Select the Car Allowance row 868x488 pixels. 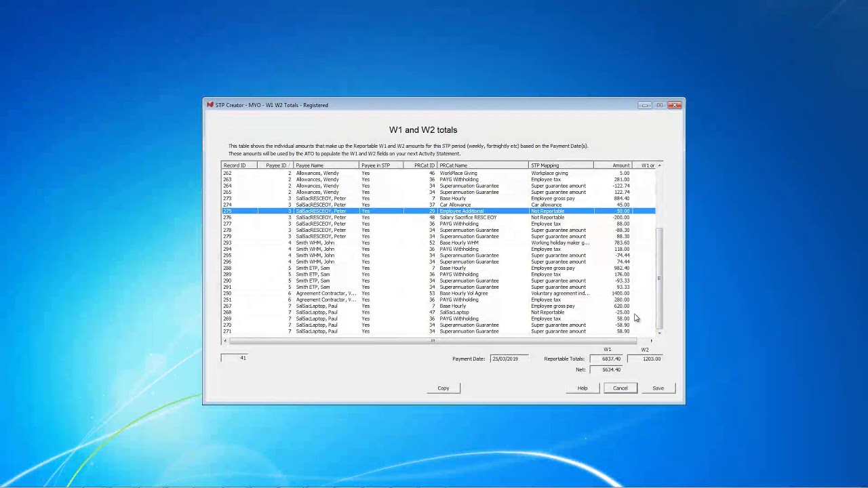pos(439,205)
